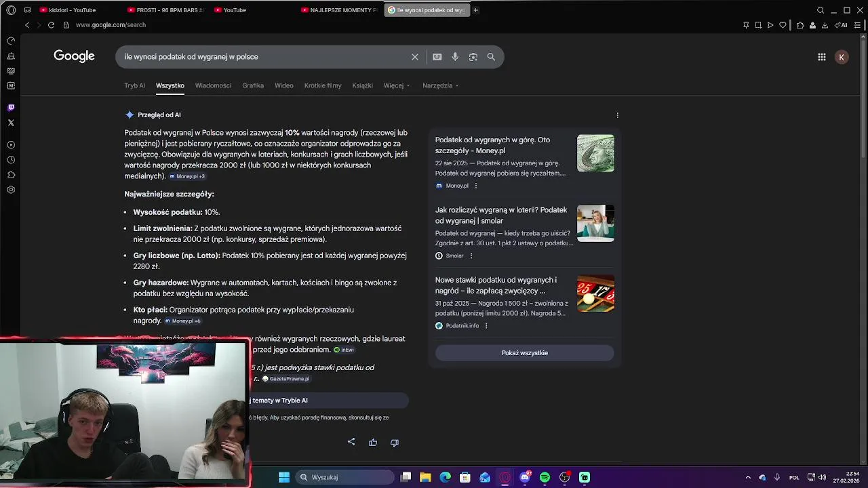The image size is (868, 488).
Task: Open Google Lens image search icon
Action: (473, 57)
